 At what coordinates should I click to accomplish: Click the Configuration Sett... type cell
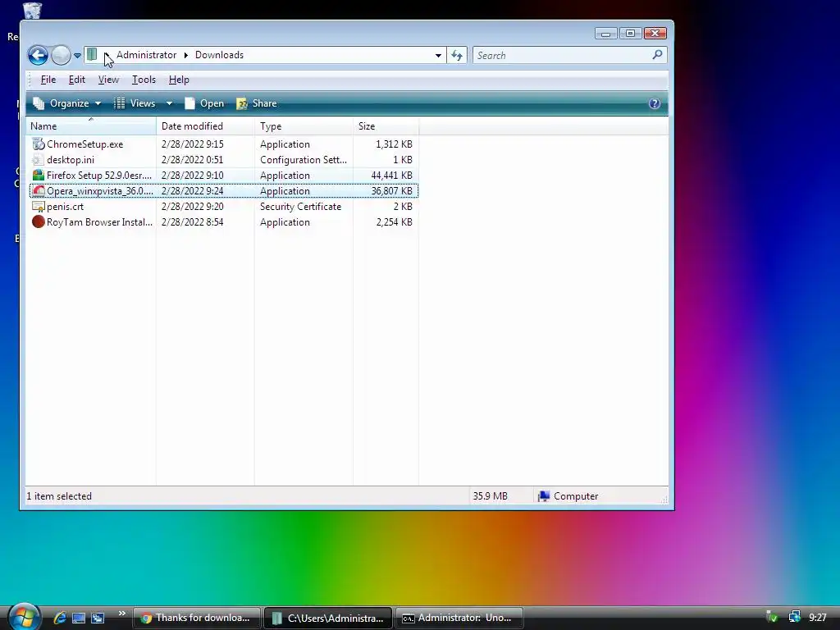[304, 160]
